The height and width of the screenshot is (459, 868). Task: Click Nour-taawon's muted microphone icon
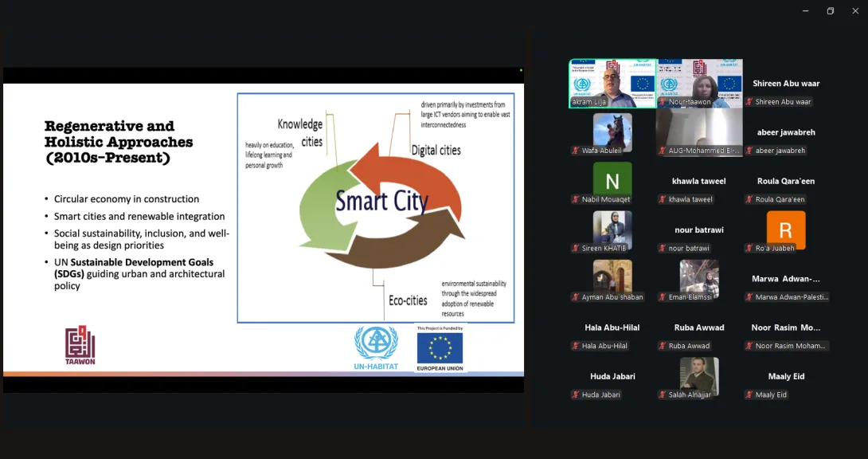coord(663,102)
